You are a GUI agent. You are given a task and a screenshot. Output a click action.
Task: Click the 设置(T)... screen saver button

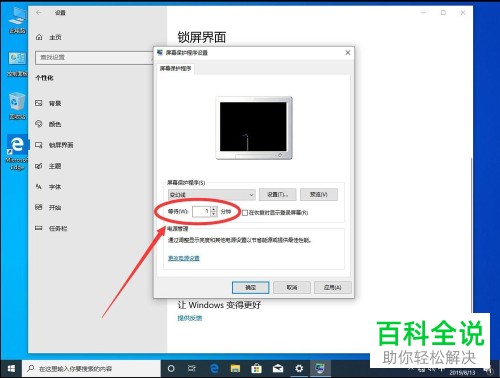[x=277, y=194]
